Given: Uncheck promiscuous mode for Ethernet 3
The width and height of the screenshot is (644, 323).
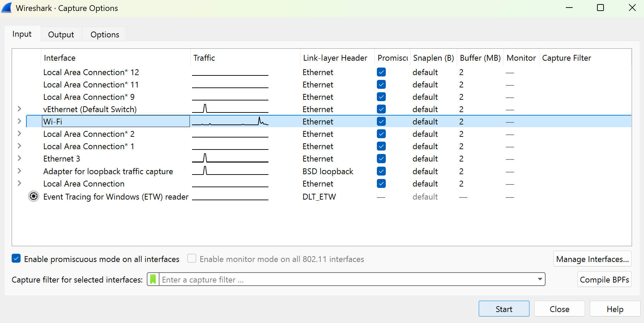Looking at the screenshot, I should tap(381, 158).
